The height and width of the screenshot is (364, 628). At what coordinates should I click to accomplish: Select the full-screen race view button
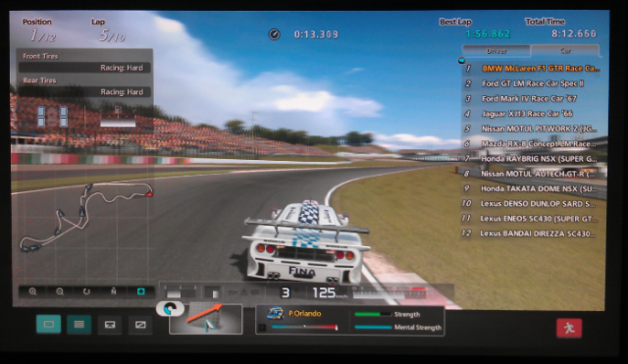[x=48, y=324]
